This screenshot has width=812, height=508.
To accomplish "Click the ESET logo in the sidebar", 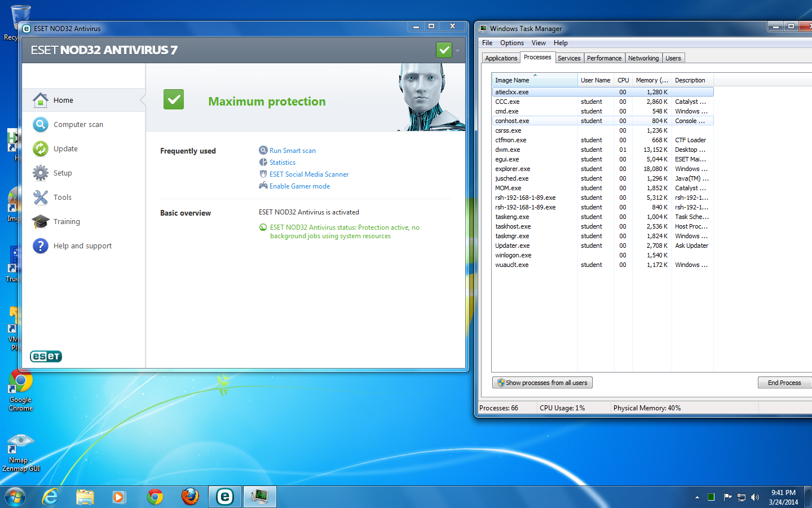I will [x=46, y=356].
